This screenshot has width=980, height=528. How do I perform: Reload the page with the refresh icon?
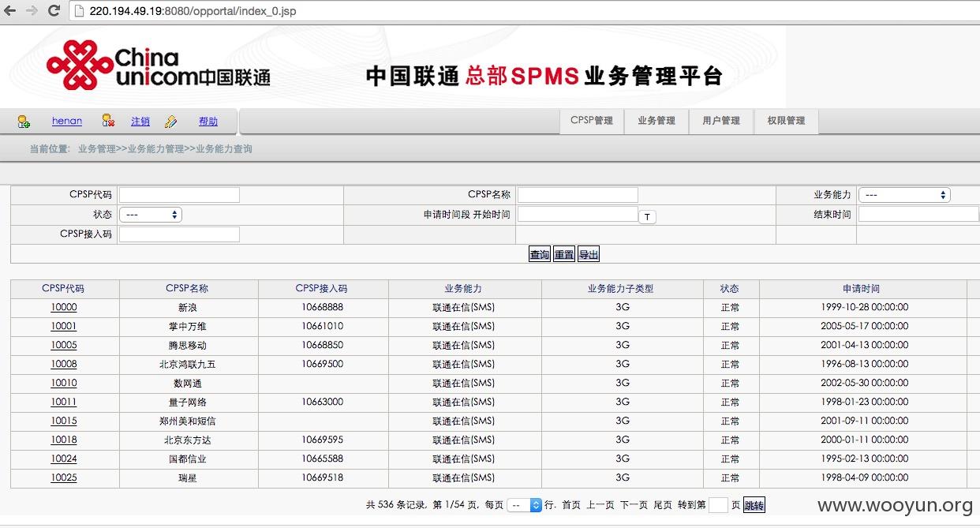coord(54,11)
